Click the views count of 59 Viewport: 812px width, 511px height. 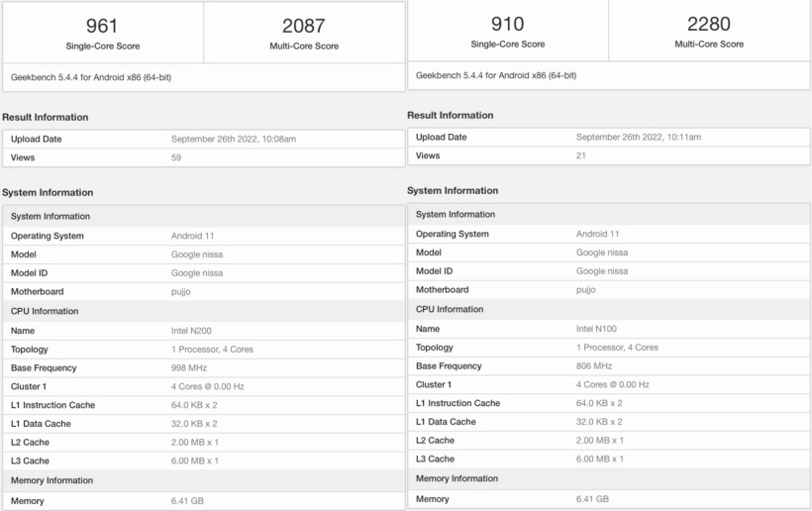(176, 157)
